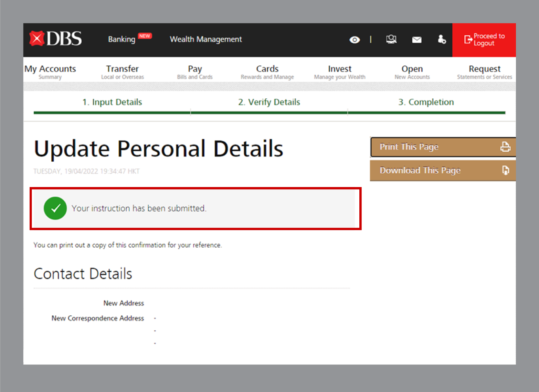Viewport: 539px width, 392px height.
Task: Open the Open New Accounts menu
Action: click(412, 72)
